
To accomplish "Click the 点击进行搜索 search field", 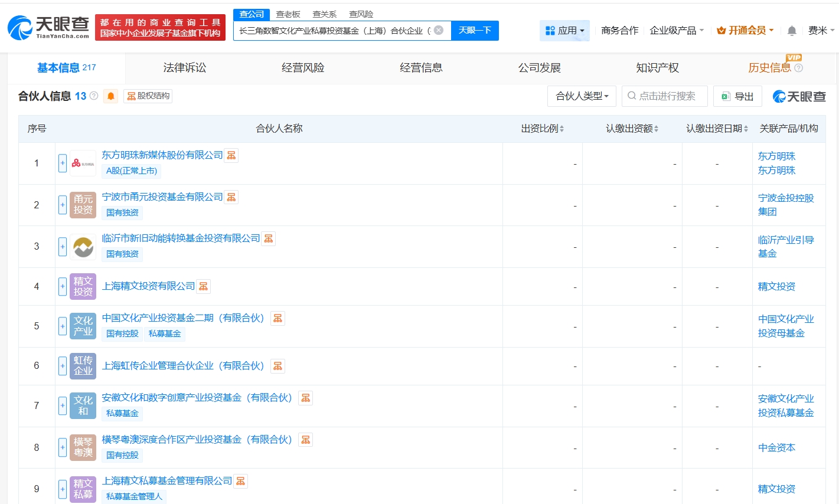I will [x=665, y=96].
